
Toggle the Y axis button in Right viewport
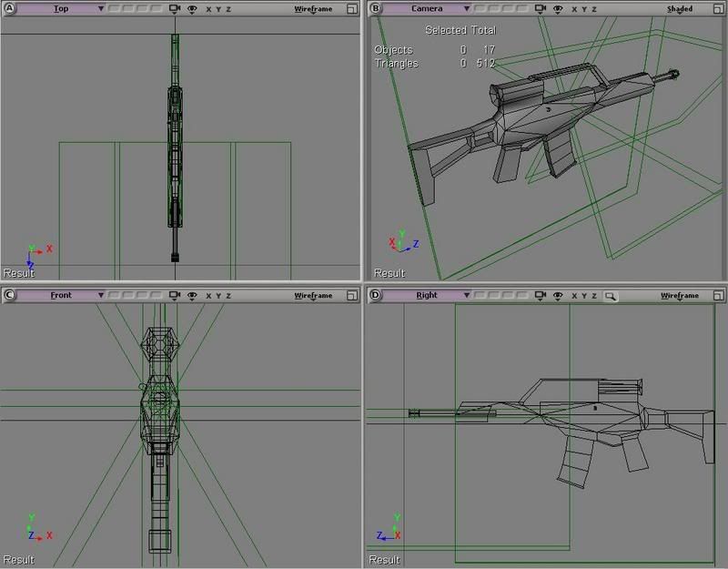click(584, 296)
